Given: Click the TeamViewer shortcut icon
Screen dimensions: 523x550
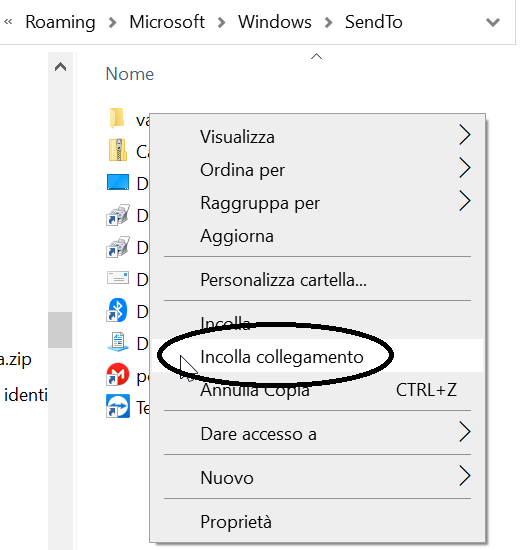Looking at the screenshot, I should tap(118, 406).
